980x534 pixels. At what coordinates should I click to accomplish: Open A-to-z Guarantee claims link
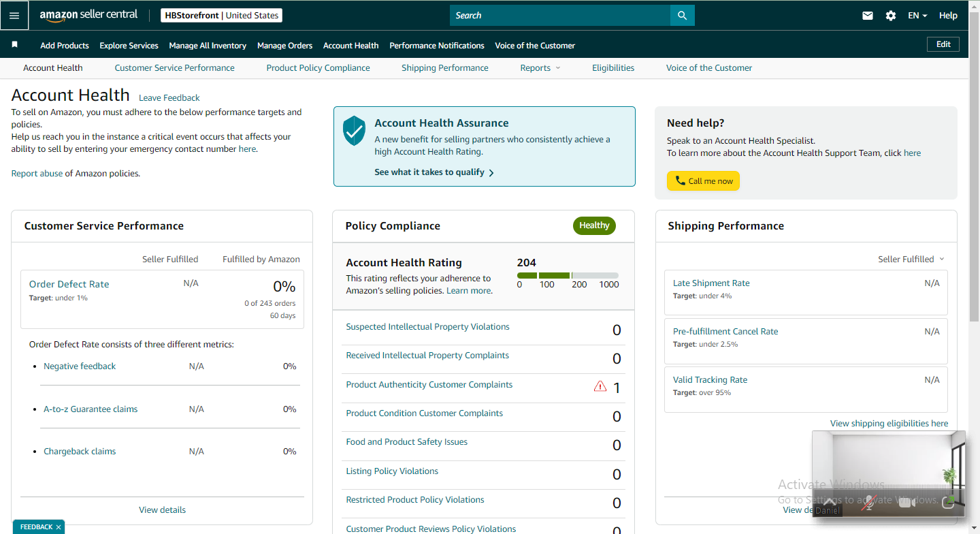click(91, 409)
